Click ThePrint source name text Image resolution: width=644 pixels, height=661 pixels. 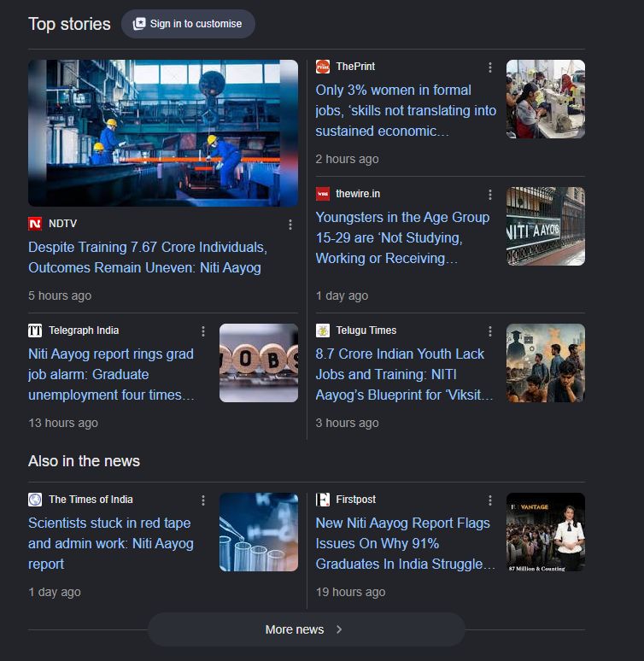click(x=355, y=67)
